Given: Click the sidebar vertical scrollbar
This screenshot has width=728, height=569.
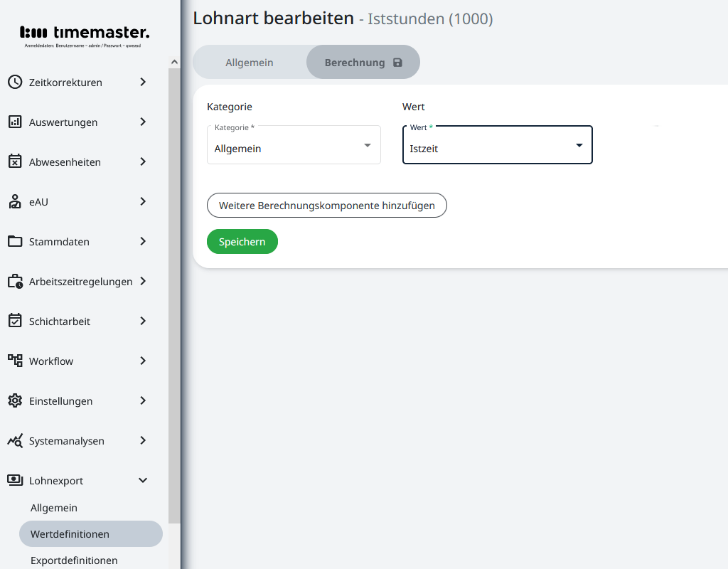Looking at the screenshot, I should click(174, 284).
